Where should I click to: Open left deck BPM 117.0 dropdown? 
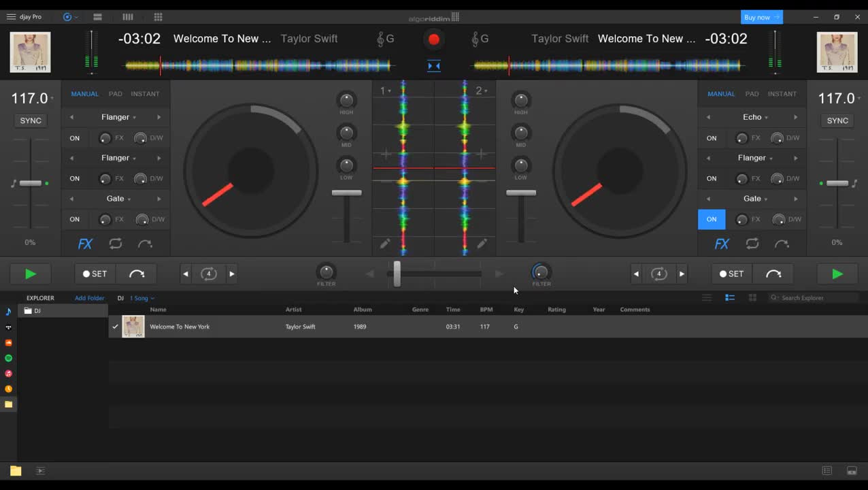[33, 99]
